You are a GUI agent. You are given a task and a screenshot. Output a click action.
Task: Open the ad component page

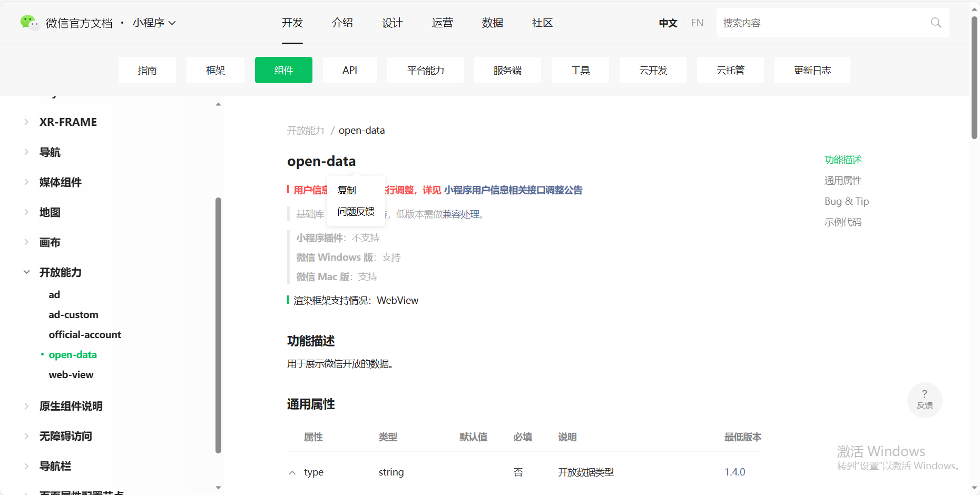point(54,295)
